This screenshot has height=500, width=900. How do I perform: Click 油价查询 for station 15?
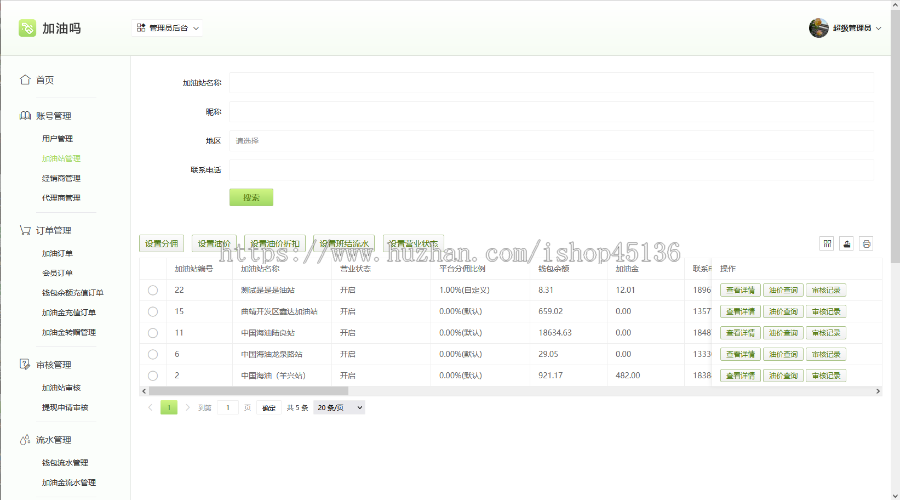coord(783,311)
